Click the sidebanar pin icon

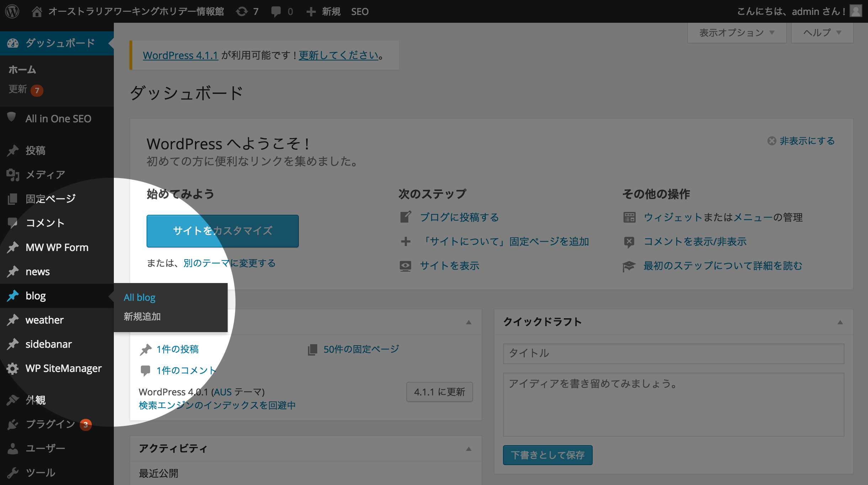click(13, 344)
